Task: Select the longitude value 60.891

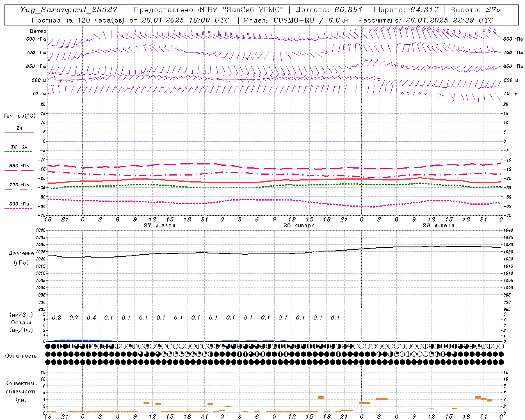Action: [348, 10]
